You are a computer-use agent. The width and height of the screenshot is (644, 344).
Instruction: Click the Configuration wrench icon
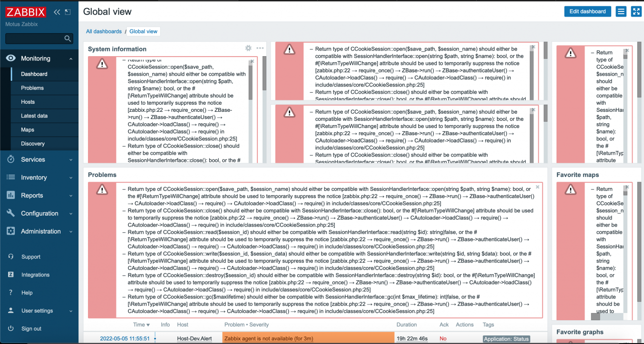10,213
